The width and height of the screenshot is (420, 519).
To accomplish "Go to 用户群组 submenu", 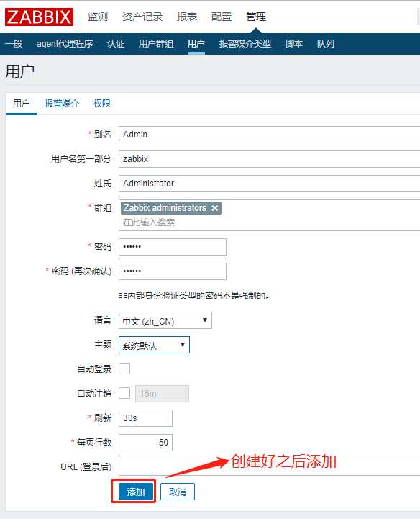I will coord(156,43).
